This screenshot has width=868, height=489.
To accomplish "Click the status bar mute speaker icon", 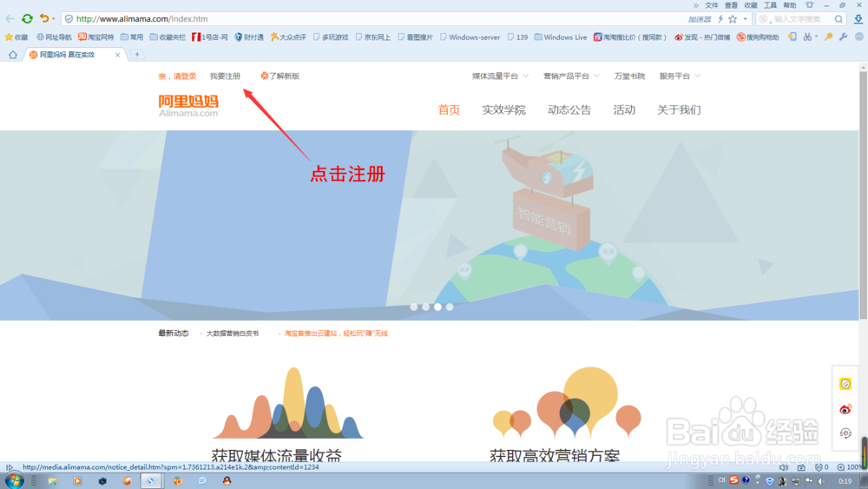I will coord(783,467).
